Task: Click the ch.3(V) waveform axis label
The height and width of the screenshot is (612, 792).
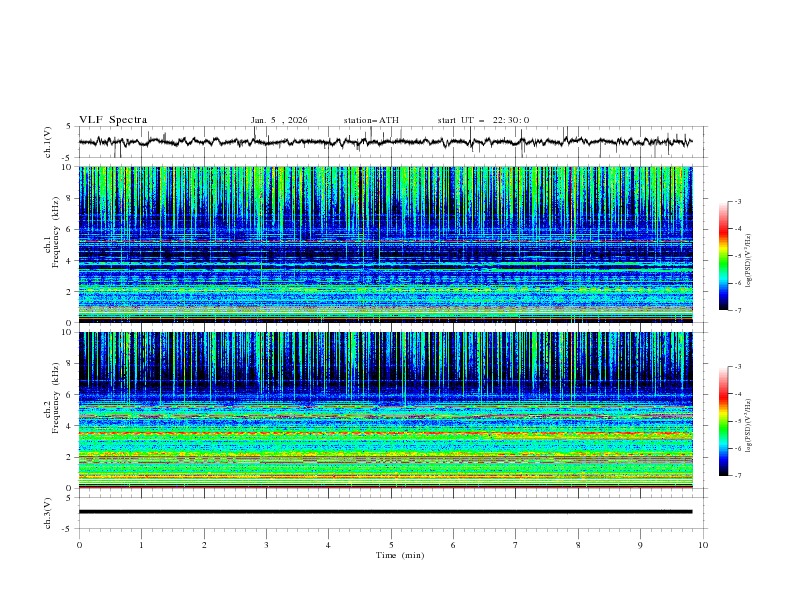Action: (48, 512)
